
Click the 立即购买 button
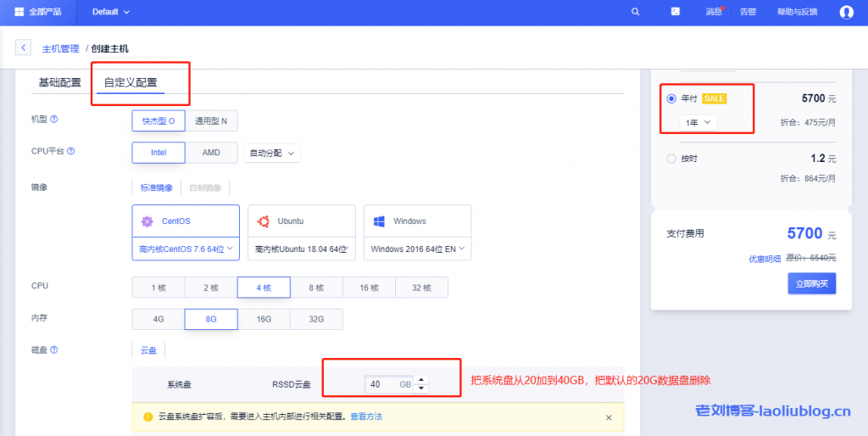pos(811,284)
